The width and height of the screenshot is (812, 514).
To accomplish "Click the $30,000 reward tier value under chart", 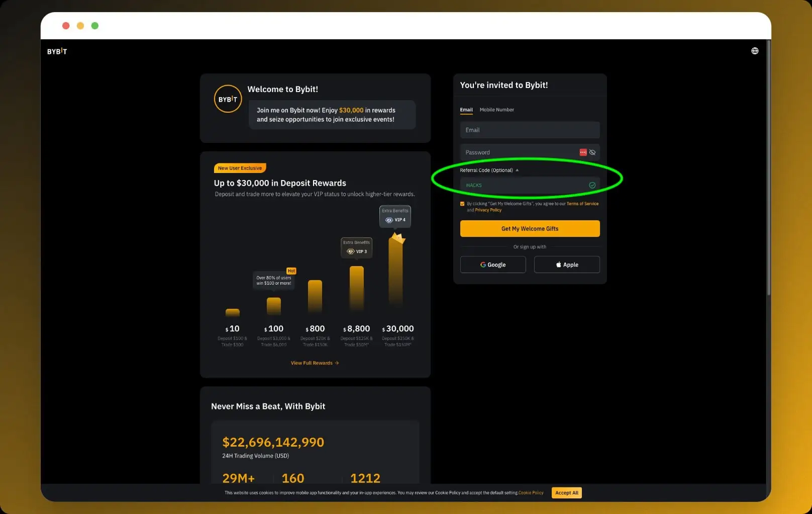I will point(398,329).
